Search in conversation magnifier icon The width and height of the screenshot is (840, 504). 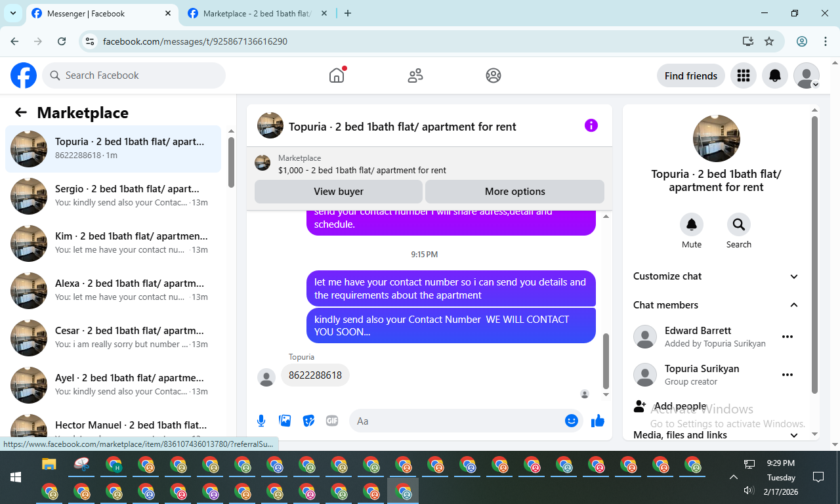click(x=739, y=224)
